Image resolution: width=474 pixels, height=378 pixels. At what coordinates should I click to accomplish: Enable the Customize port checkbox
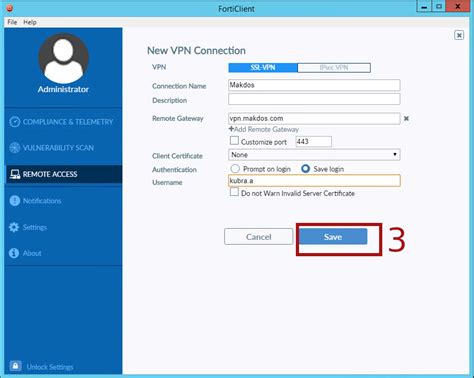[234, 141]
